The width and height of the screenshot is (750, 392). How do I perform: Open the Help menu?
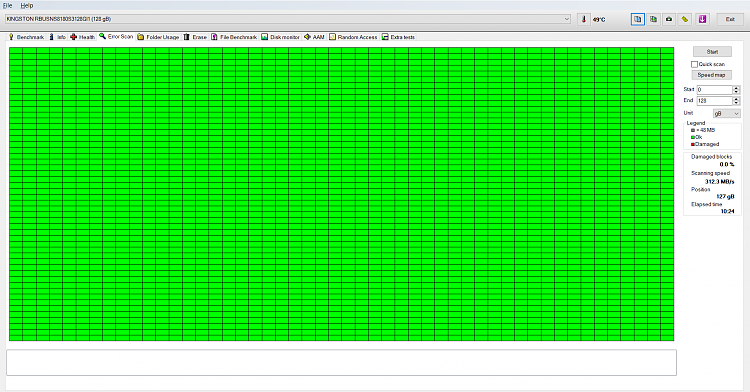[27, 5]
